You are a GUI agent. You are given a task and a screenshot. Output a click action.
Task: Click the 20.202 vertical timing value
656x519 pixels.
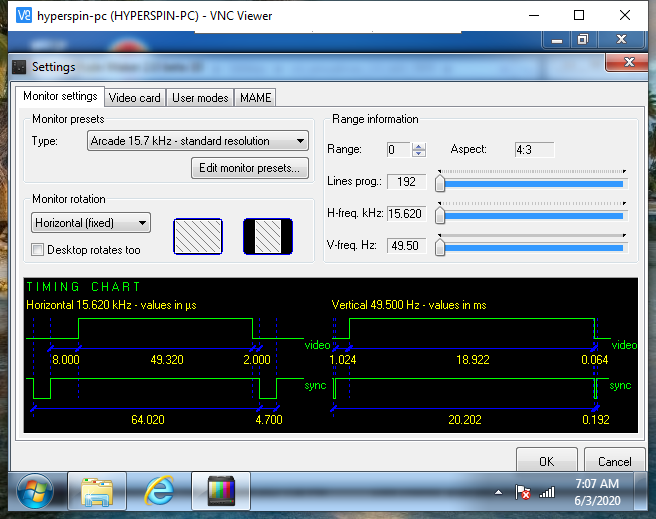coord(465,419)
